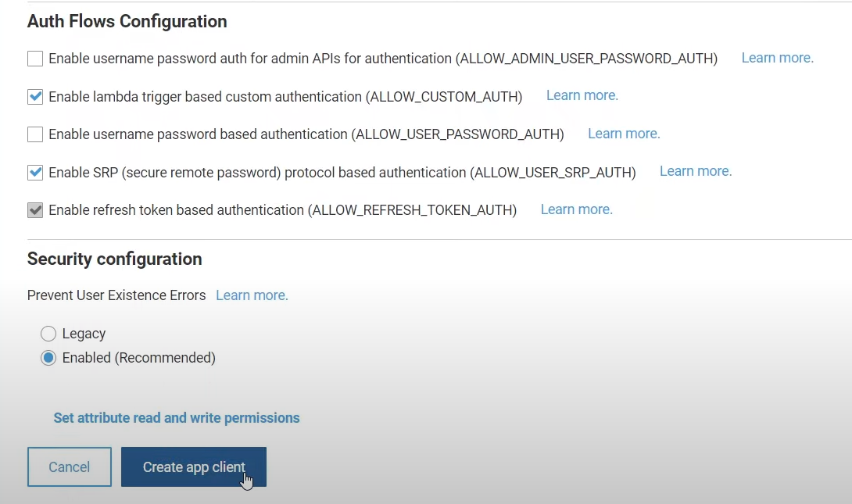Click the lambda trigger custom authentication label

[285, 97]
